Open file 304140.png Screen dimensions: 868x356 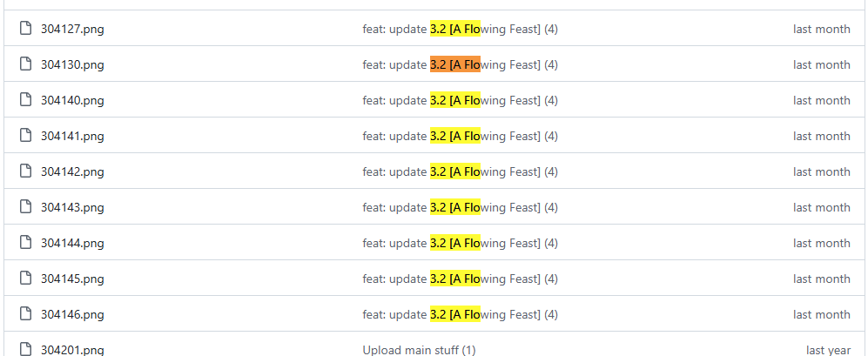point(72,100)
